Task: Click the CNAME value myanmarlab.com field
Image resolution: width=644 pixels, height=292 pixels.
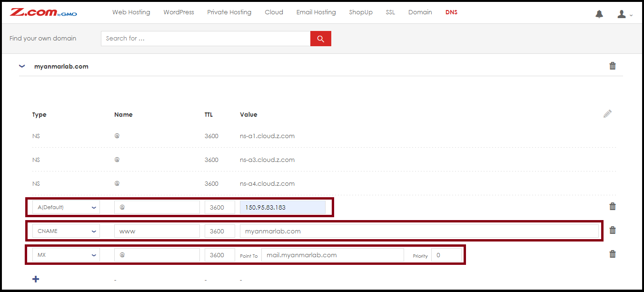Action: click(419, 231)
